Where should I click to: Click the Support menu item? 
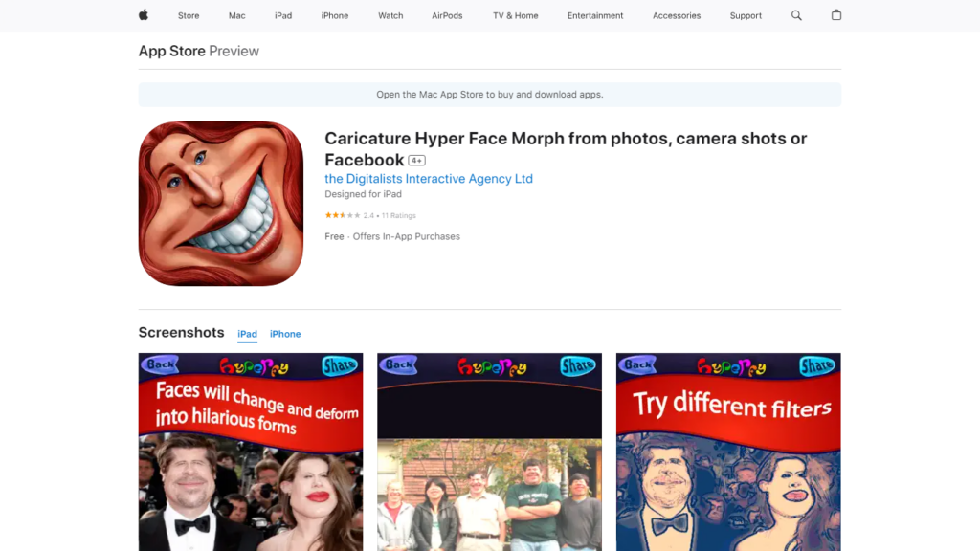pyautogui.click(x=746, y=15)
